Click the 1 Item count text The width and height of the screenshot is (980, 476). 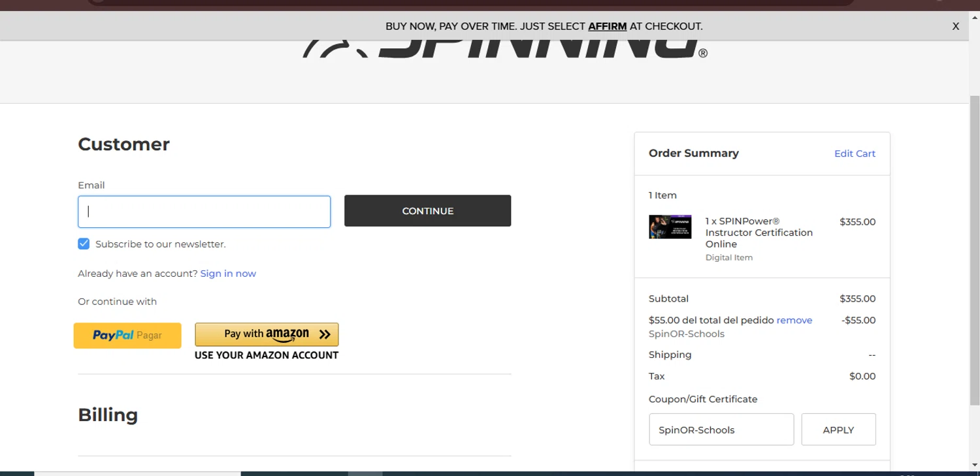(x=662, y=195)
